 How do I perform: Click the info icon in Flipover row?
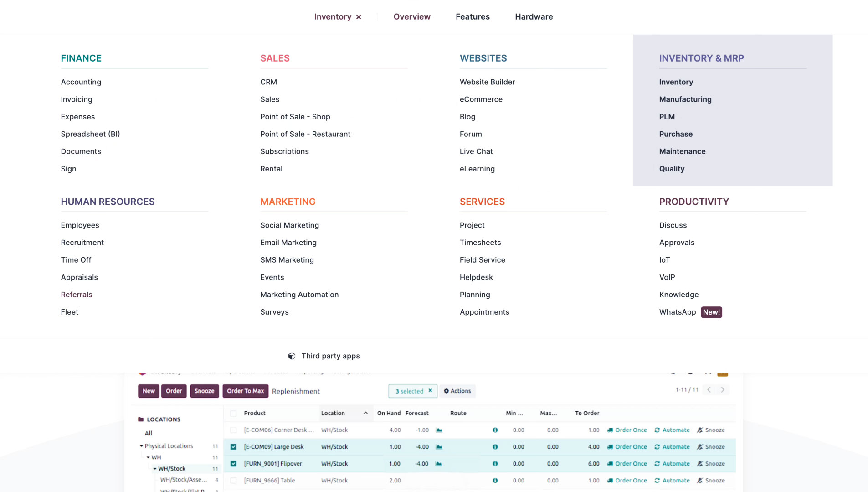coord(495,464)
